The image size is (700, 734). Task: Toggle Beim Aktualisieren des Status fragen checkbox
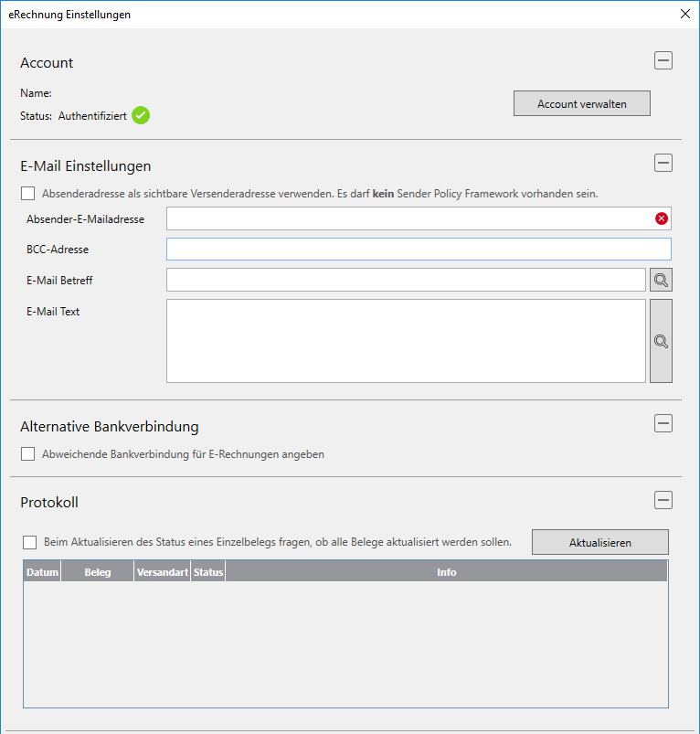point(30,542)
